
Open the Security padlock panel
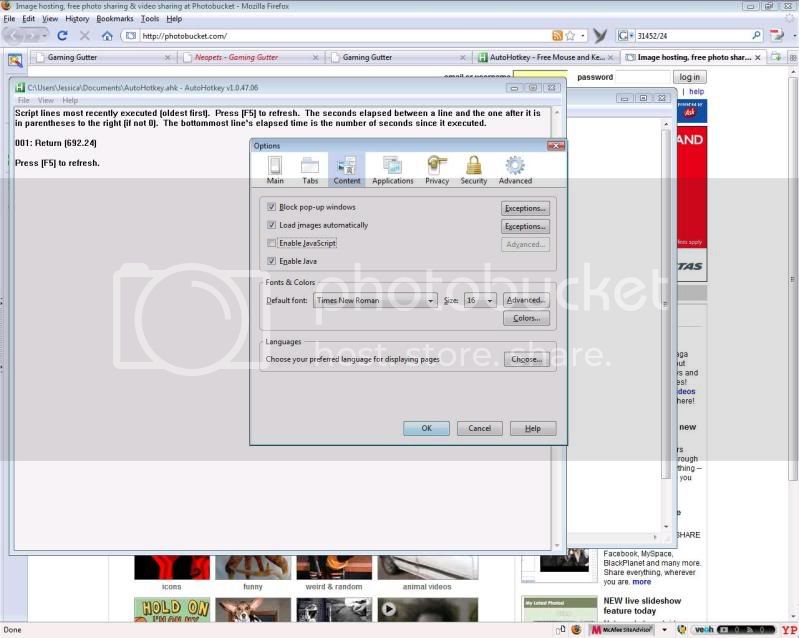[x=474, y=169]
